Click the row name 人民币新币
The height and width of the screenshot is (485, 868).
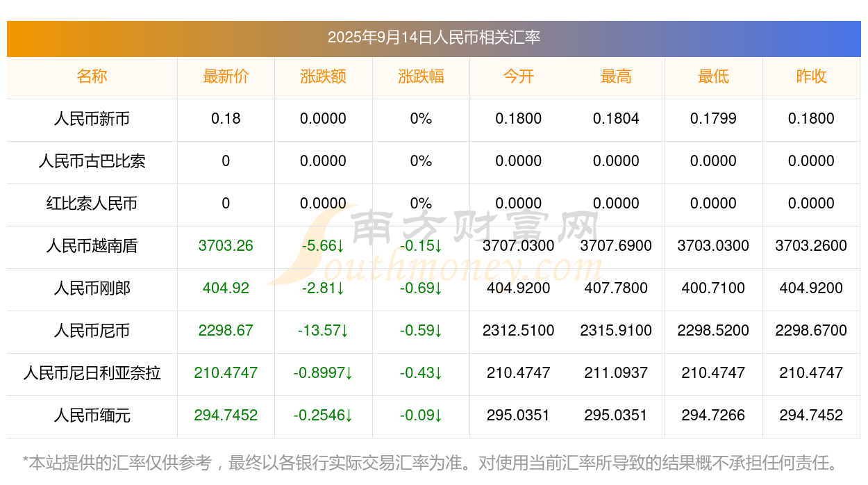(x=92, y=119)
